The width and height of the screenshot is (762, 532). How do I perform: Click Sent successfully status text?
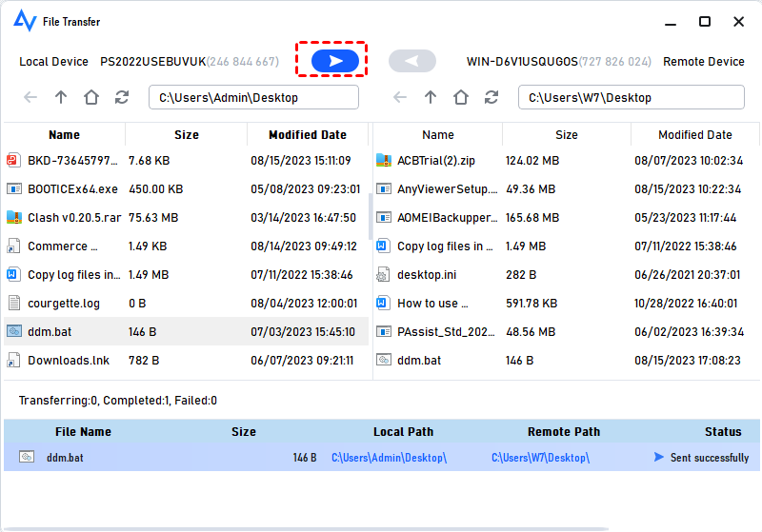(x=710, y=457)
